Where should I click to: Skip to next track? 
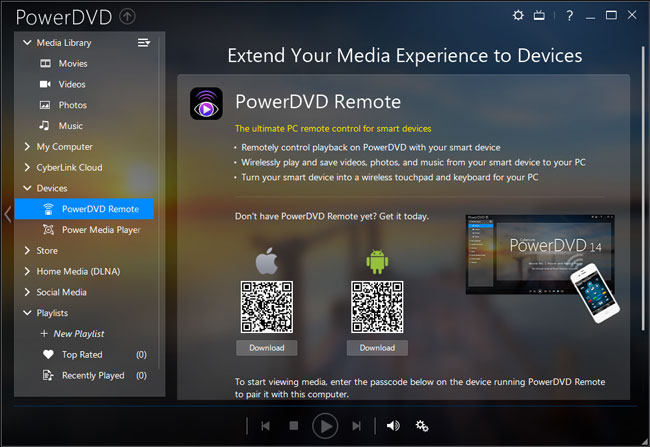tap(356, 426)
